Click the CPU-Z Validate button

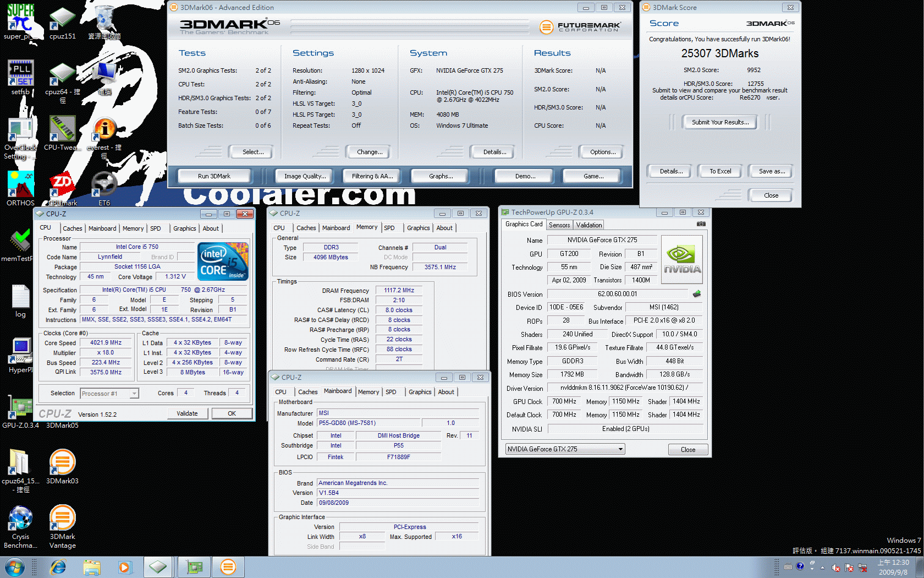[187, 413]
